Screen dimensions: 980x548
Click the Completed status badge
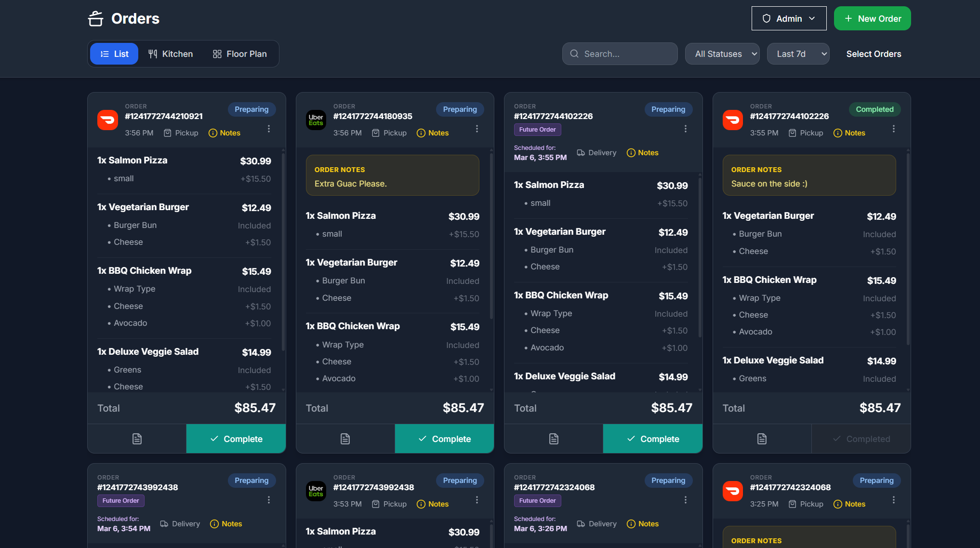pyautogui.click(x=874, y=109)
